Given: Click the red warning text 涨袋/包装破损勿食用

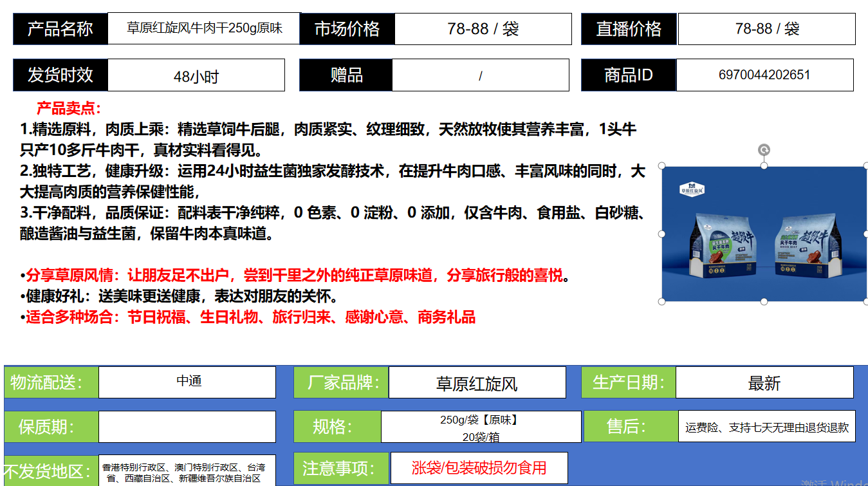Looking at the screenshot, I should click(x=479, y=468).
